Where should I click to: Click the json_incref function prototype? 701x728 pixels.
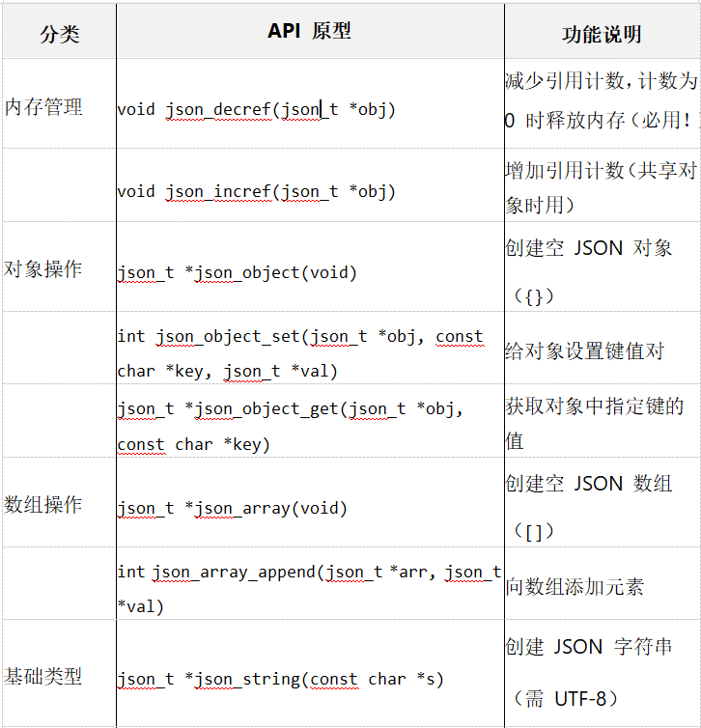coord(256,191)
